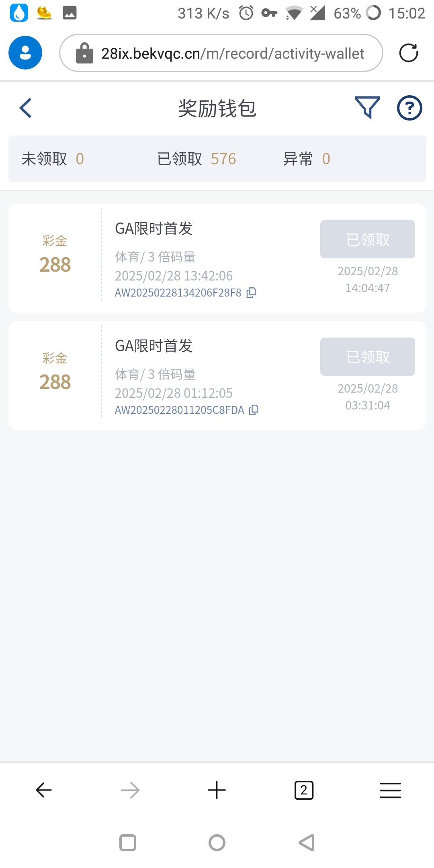434x868 pixels.
Task: Open the browser hamburger menu
Action: coord(390,790)
